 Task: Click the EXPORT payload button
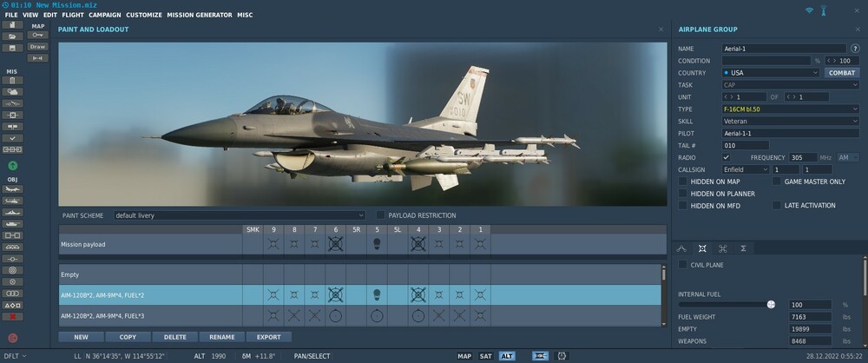[269, 337]
